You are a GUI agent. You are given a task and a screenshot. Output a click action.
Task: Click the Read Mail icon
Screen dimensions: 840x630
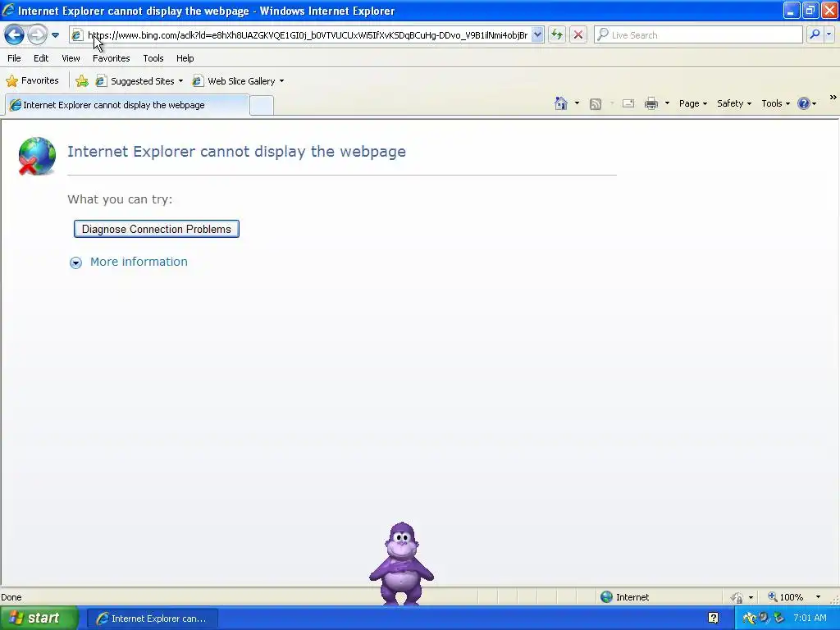pos(628,103)
